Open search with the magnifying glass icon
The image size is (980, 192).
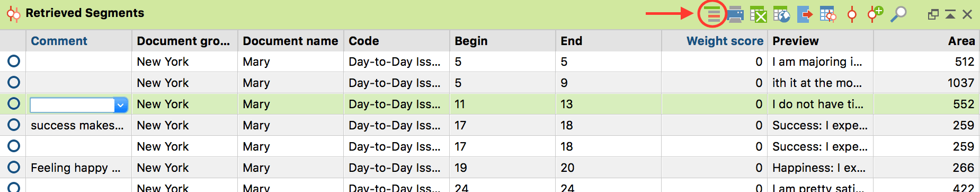[898, 14]
